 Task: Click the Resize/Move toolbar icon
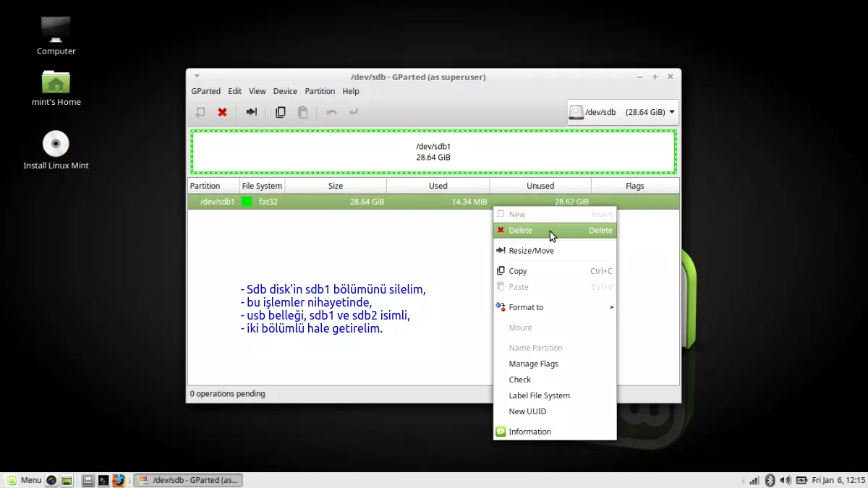coord(251,112)
